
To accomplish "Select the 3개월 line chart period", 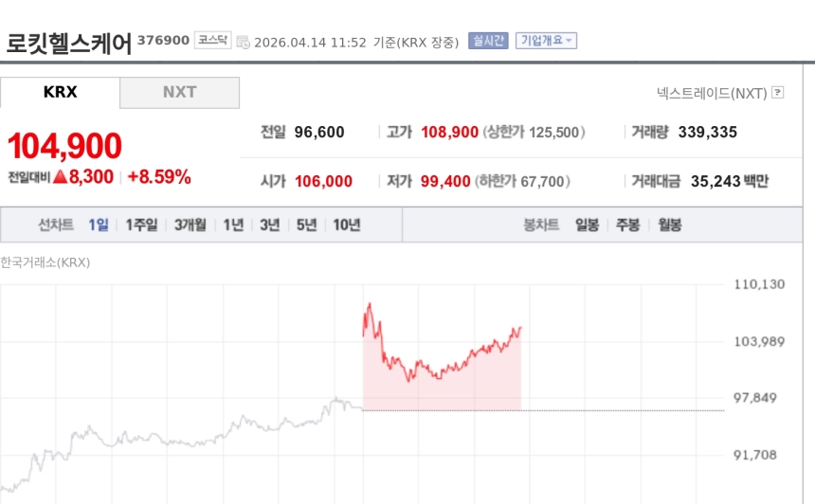I will (x=190, y=225).
